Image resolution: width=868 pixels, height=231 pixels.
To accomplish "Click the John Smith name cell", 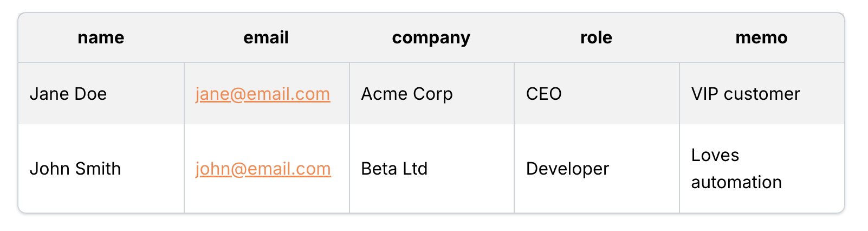I will point(101,169).
